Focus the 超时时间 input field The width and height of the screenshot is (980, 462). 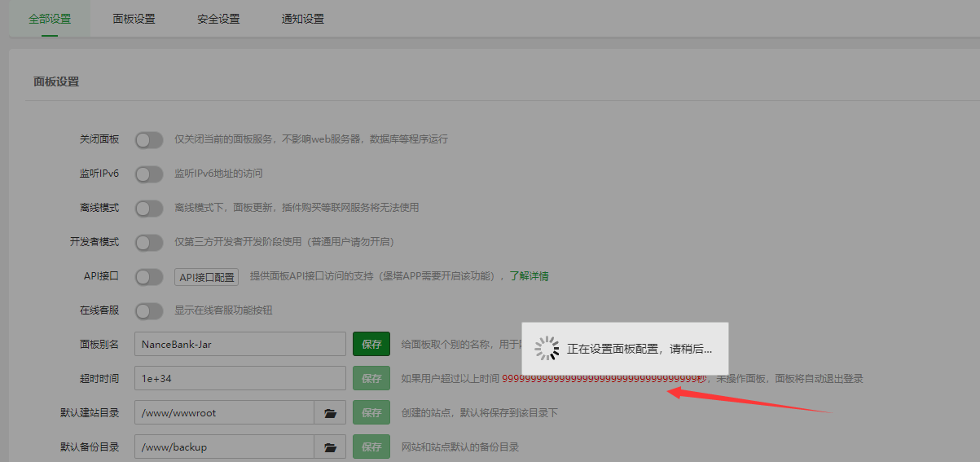[x=240, y=379]
